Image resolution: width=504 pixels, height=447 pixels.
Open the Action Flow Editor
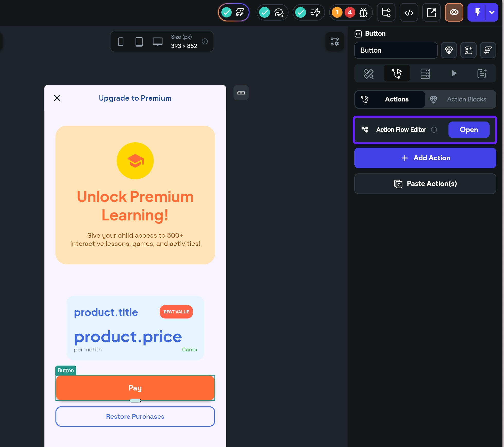469,130
